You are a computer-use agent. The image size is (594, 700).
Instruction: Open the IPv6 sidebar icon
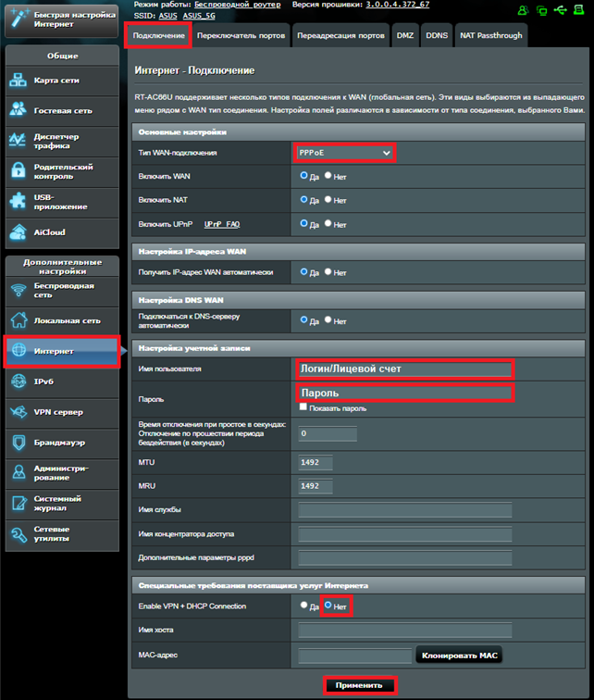19,381
